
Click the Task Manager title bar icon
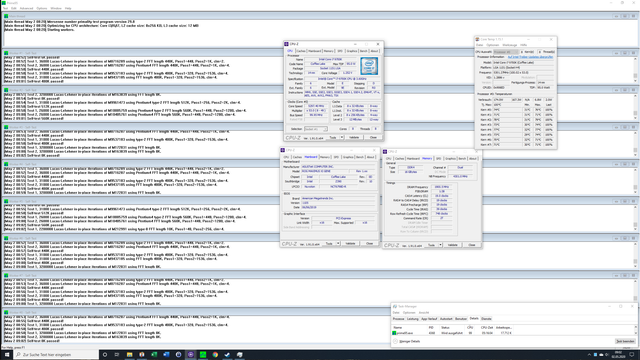395,306
